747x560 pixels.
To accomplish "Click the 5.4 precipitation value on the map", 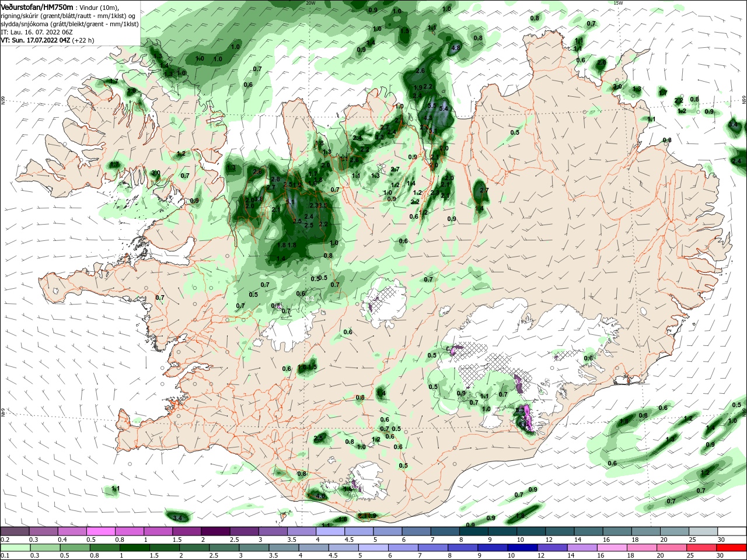I will point(443,108).
